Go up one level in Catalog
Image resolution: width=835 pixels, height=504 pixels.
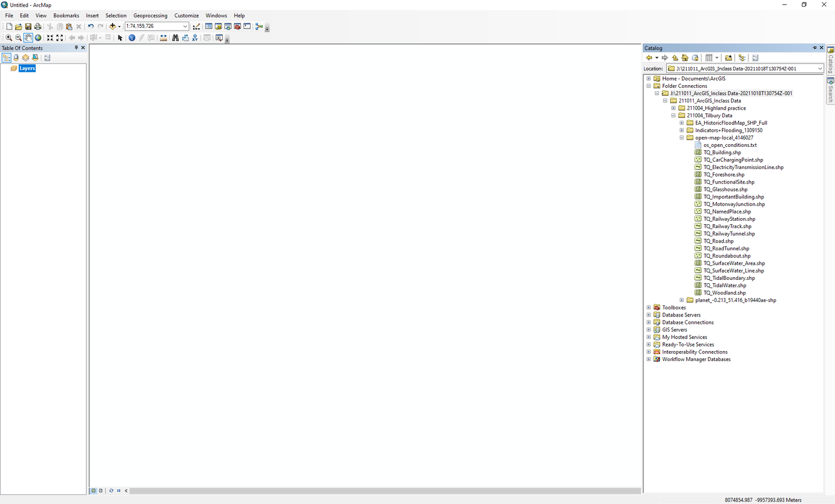pyautogui.click(x=675, y=57)
